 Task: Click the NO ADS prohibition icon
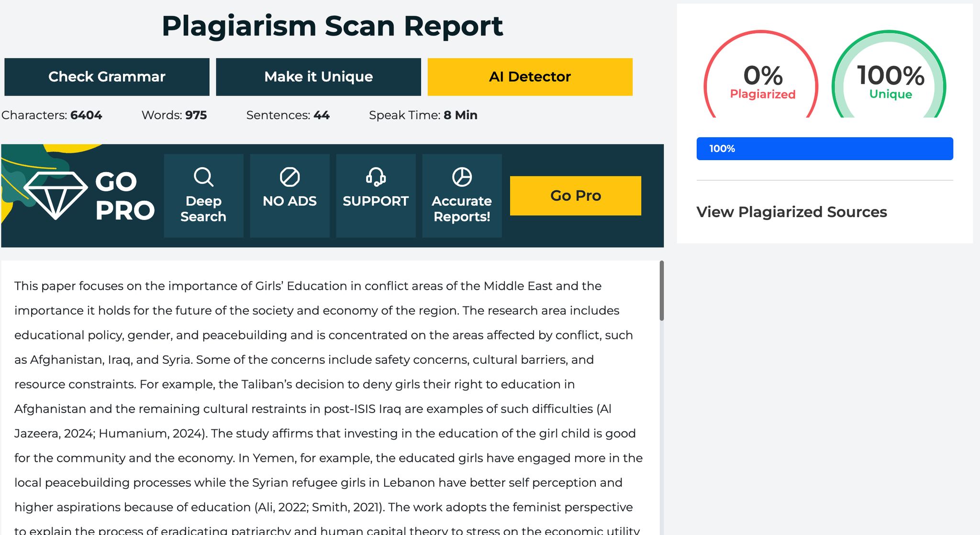290,177
